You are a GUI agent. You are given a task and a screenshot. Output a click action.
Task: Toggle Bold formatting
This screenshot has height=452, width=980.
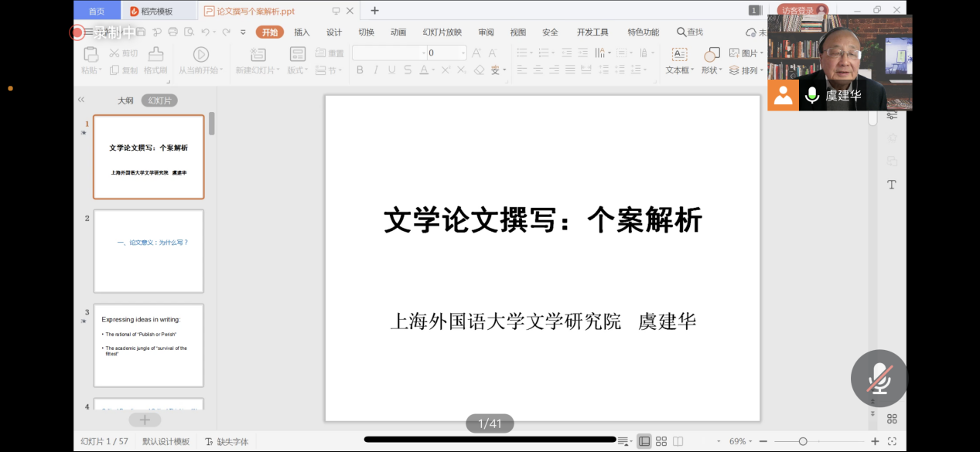click(360, 70)
